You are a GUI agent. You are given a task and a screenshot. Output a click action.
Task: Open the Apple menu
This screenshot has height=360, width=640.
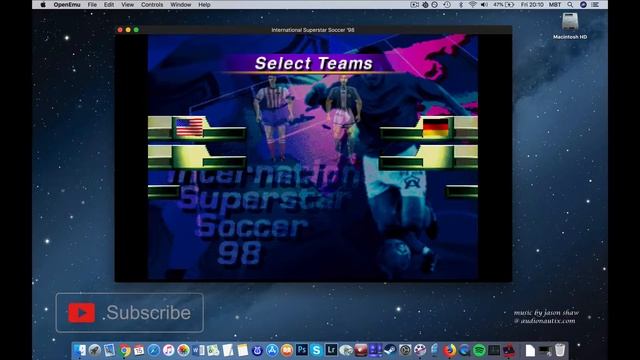click(x=43, y=5)
